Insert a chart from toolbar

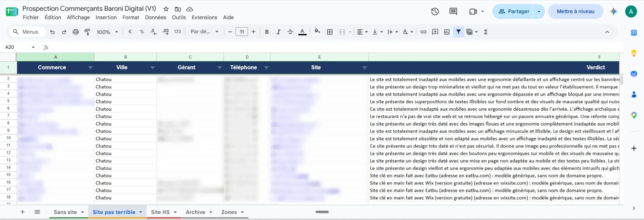click(447, 32)
